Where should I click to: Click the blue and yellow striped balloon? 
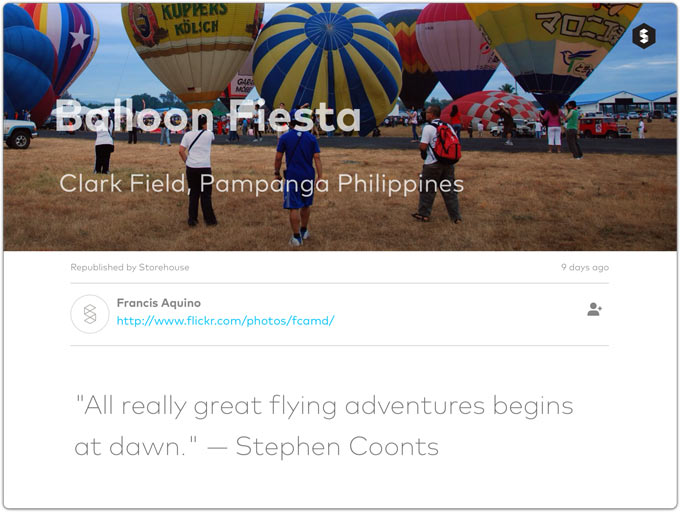[327, 61]
